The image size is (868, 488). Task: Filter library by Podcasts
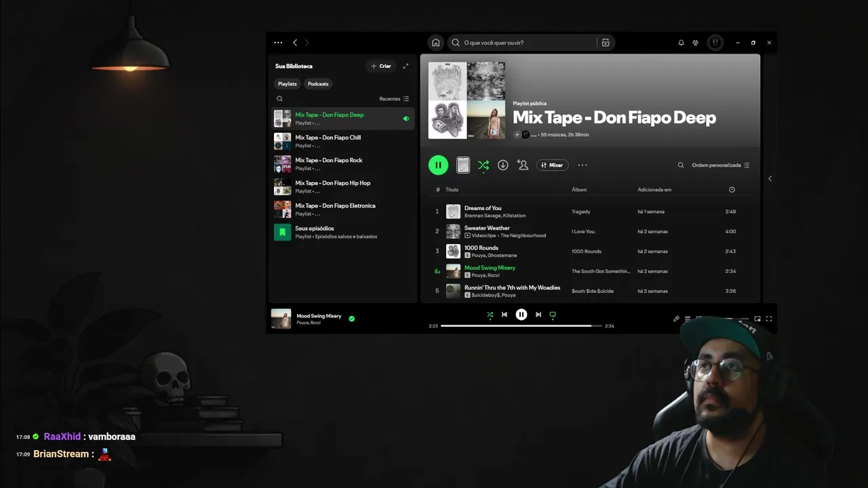(x=318, y=84)
